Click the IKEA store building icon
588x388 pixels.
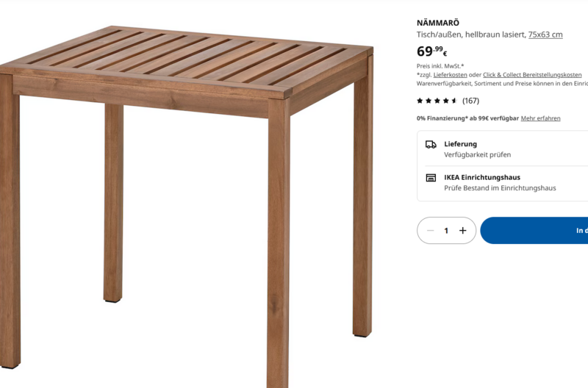pos(431,178)
